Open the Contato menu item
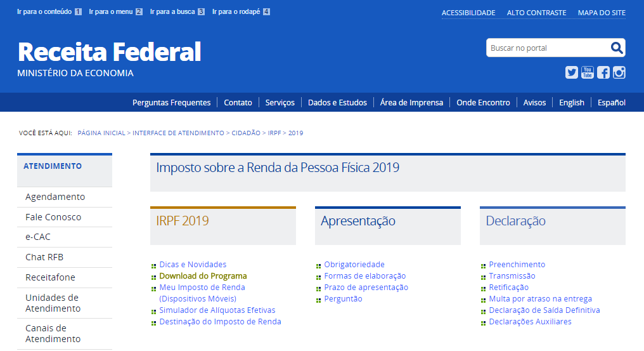 click(x=238, y=102)
